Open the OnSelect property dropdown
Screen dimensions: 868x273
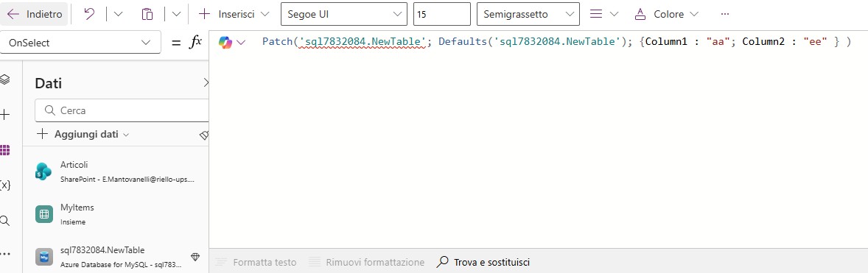[x=80, y=43]
